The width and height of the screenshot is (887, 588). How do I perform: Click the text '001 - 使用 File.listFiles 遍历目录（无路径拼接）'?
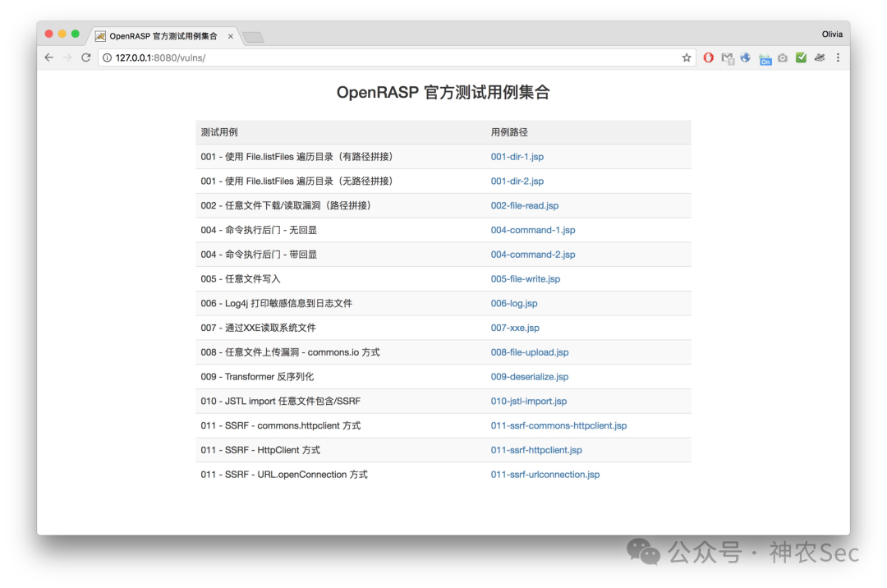tap(296, 181)
